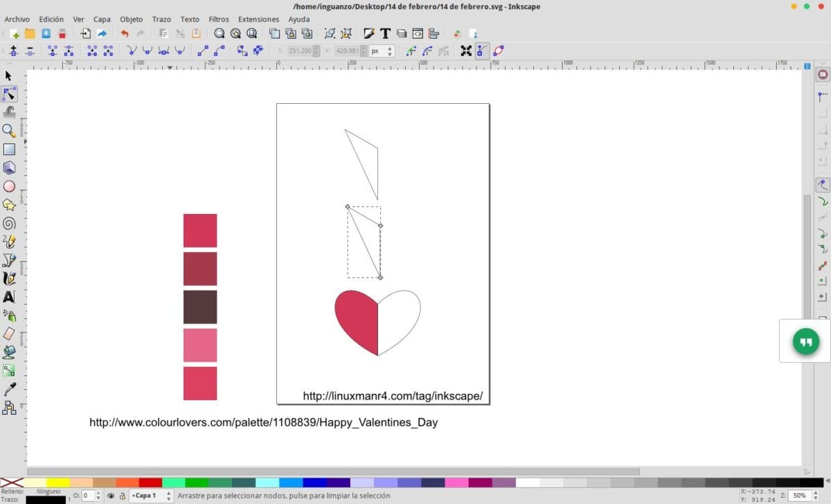The height and width of the screenshot is (504, 831).
Task: Activate the Rectangle tool
Action: (9, 149)
